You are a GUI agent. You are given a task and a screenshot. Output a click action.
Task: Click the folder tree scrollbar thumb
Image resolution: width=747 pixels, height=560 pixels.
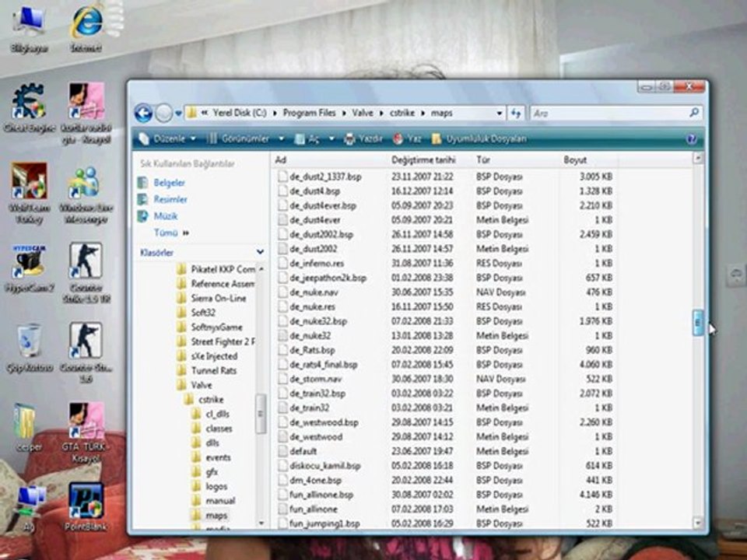tap(260, 413)
